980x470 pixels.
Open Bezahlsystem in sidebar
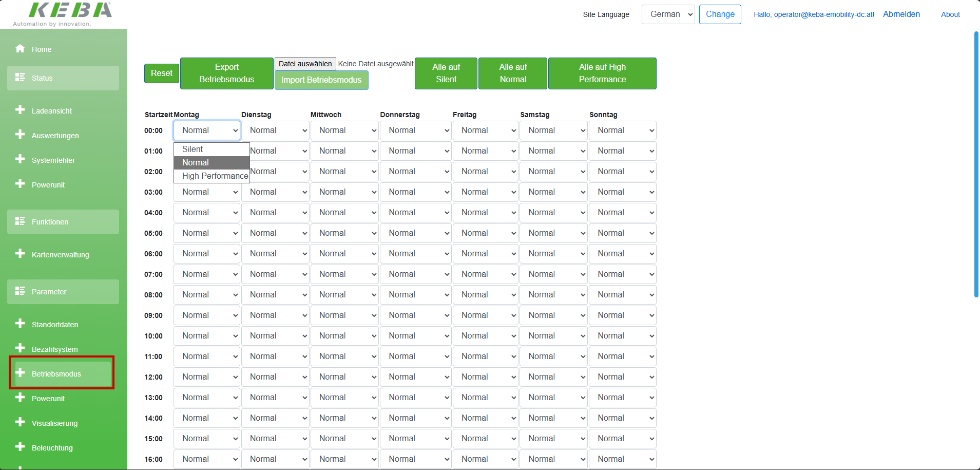(x=55, y=349)
